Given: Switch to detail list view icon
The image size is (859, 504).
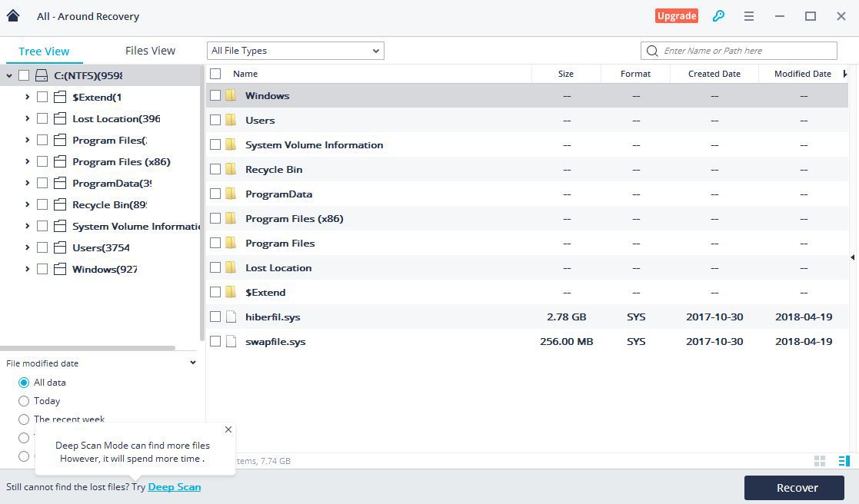Looking at the screenshot, I should click(844, 461).
